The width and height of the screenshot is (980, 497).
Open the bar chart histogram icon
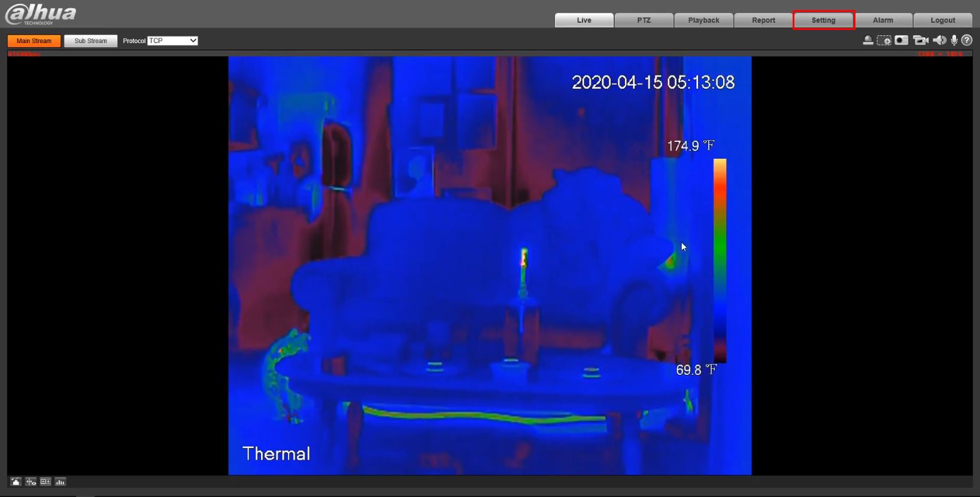click(x=60, y=481)
